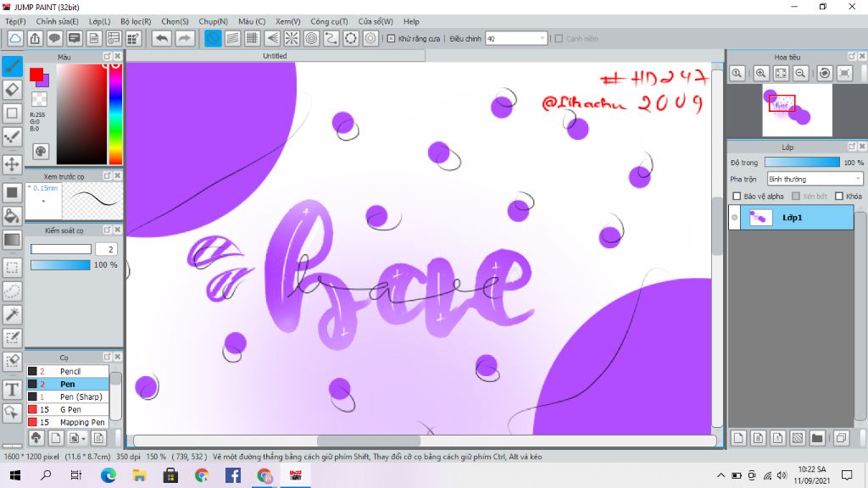Open Microsoft Edge from the taskbar
The height and width of the screenshot is (488, 868).
click(108, 474)
